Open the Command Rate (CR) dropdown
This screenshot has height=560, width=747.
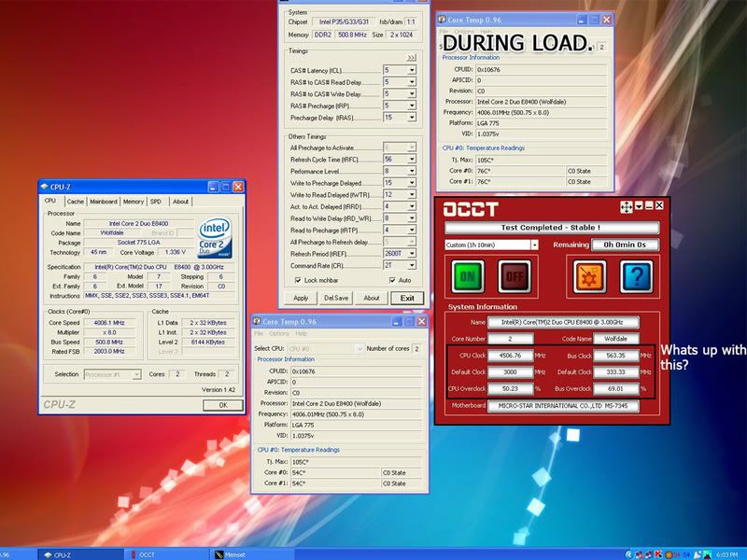click(412, 265)
